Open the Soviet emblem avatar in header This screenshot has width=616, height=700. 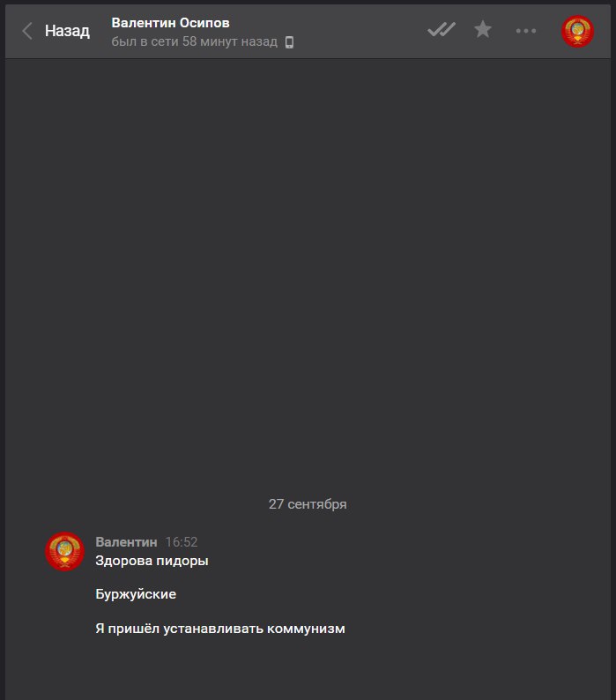(577, 31)
